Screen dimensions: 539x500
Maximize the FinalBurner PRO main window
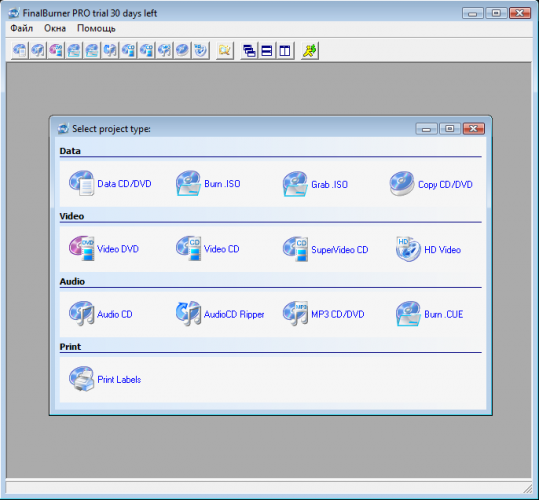coord(496,13)
